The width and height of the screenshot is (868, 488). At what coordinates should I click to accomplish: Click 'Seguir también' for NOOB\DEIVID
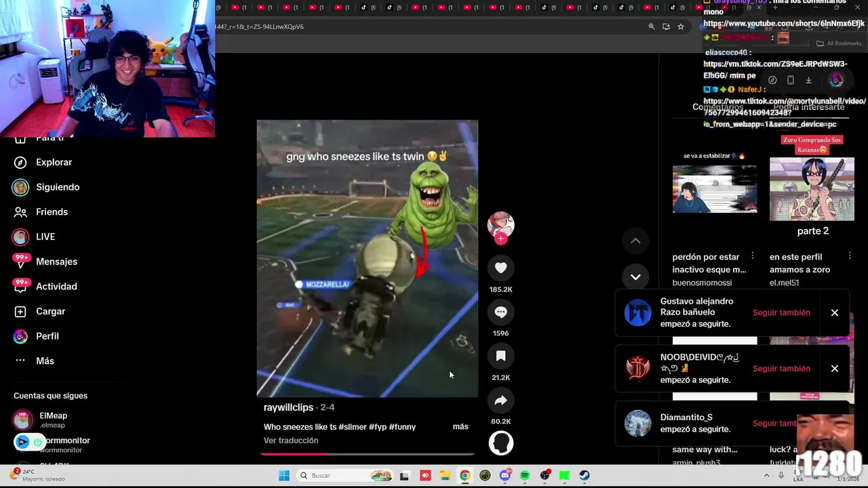pyautogui.click(x=781, y=369)
